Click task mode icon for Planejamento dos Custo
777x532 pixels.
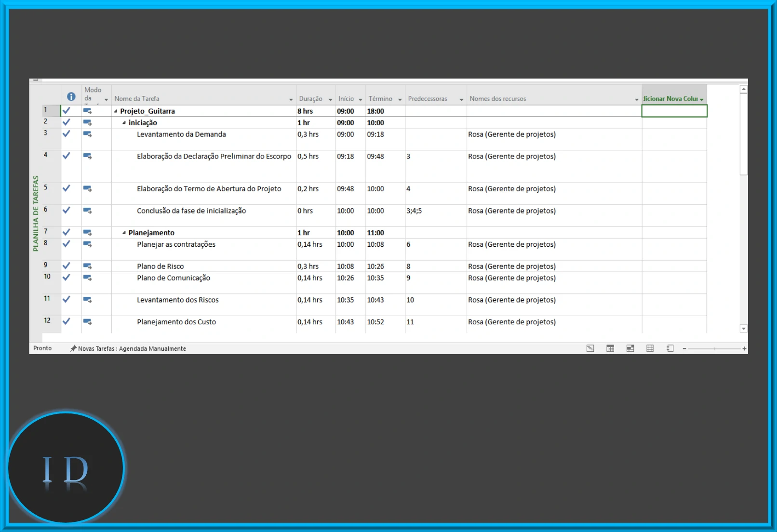pos(87,321)
